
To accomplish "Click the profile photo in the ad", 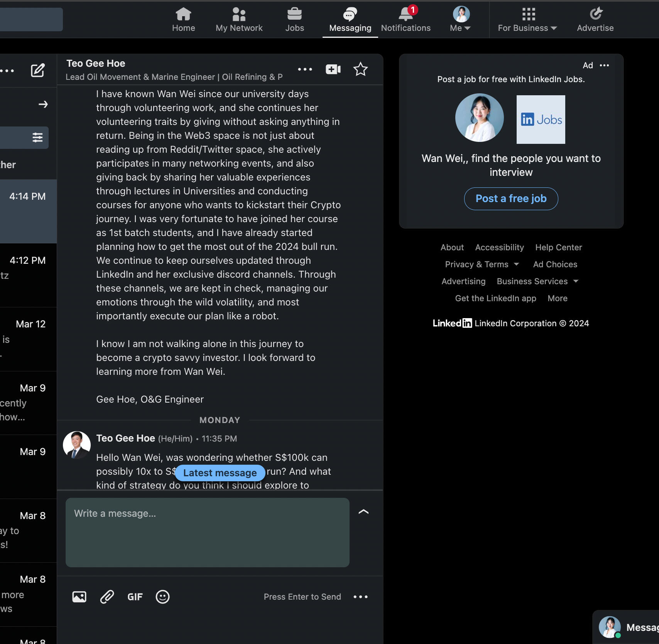I will tap(479, 118).
